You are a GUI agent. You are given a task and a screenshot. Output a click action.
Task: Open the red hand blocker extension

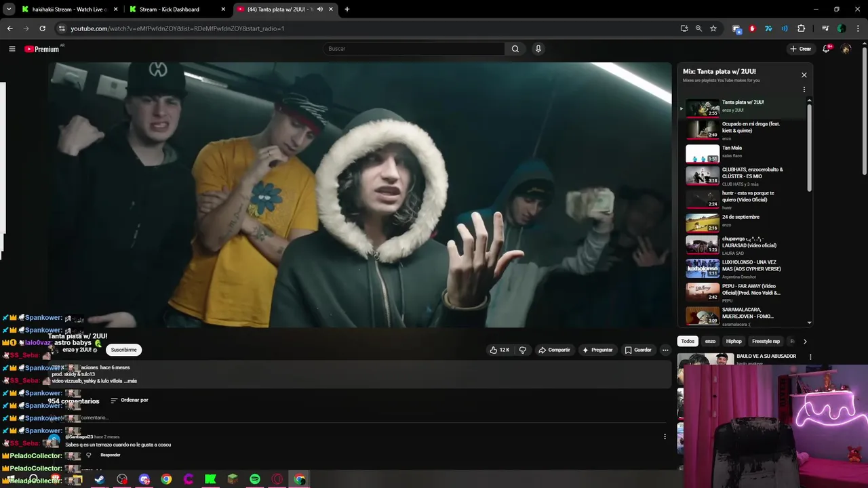click(x=752, y=28)
